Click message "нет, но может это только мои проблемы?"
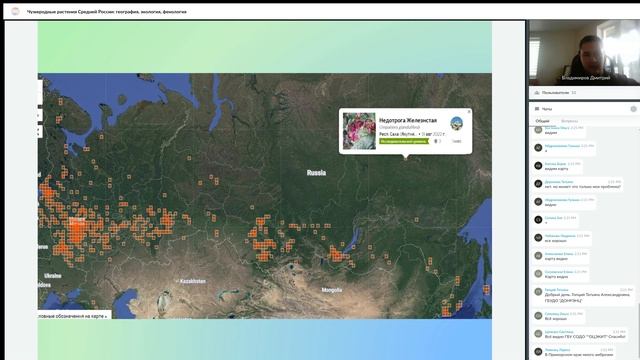The width and height of the screenshot is (640, 360). point(582,187)
